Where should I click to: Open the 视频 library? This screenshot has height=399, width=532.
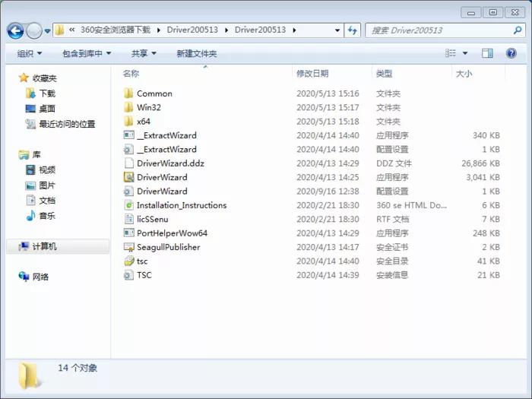40,169
